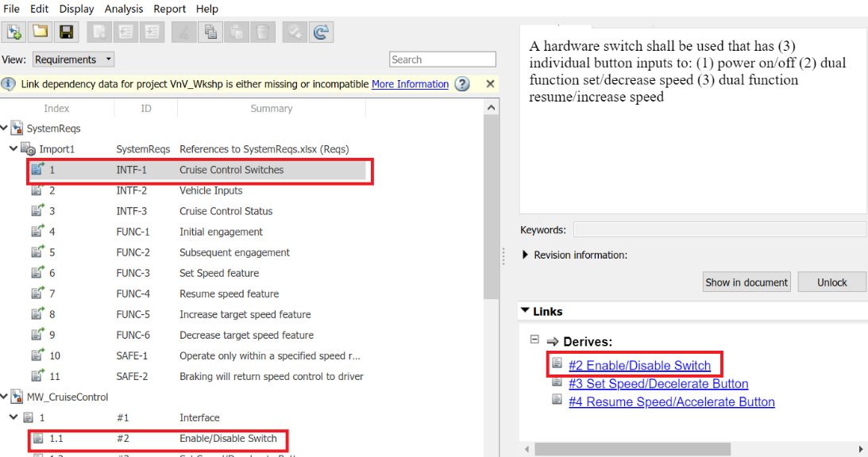Click the help question mark icon in banner
This screenshot has height=457, width=868.
click(x=462, y=84)
